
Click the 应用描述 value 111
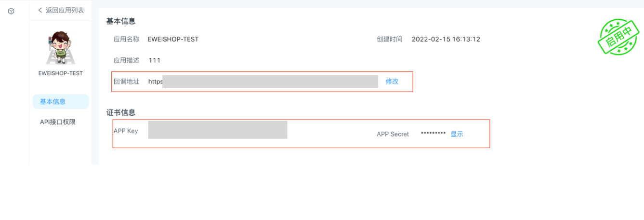pos(155,60)
